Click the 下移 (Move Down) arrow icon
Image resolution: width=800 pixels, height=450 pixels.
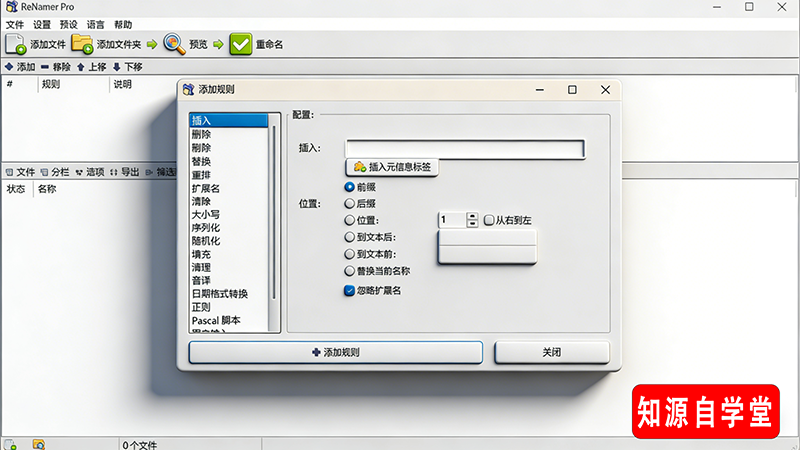click(x=117, y=67)
